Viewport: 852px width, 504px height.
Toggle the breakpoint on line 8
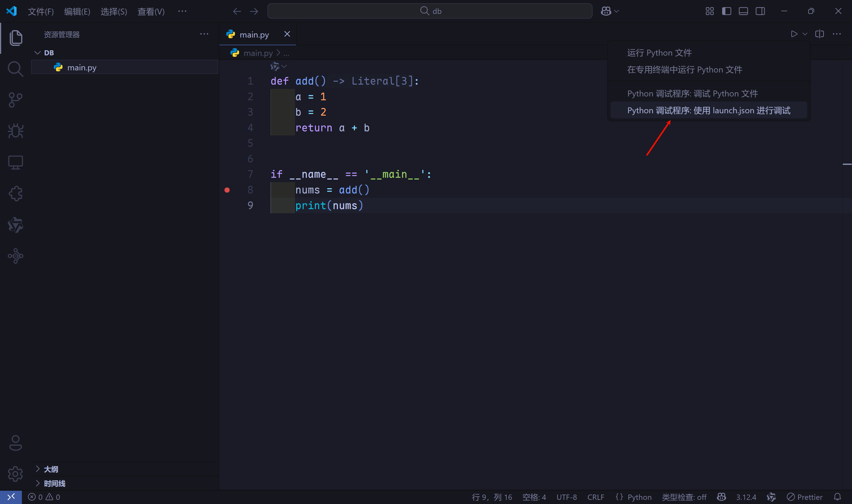pos(227,190)
